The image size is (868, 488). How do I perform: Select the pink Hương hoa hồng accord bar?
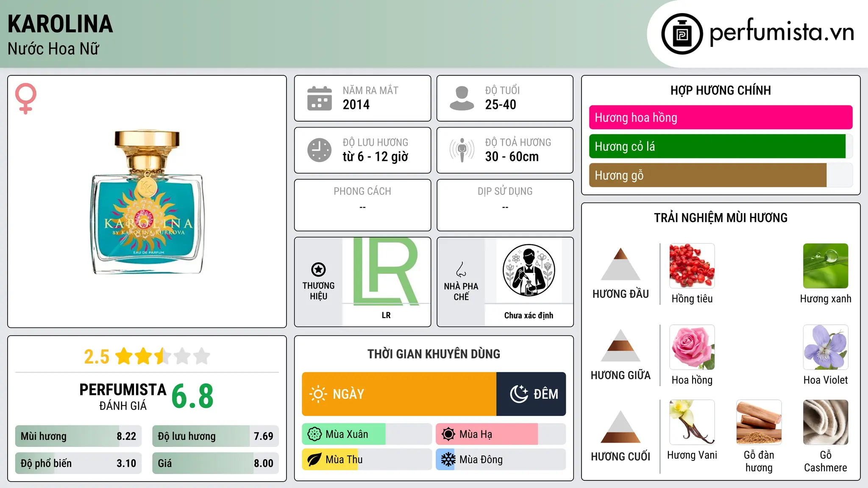pyautogui.click(x=721, y=117)
